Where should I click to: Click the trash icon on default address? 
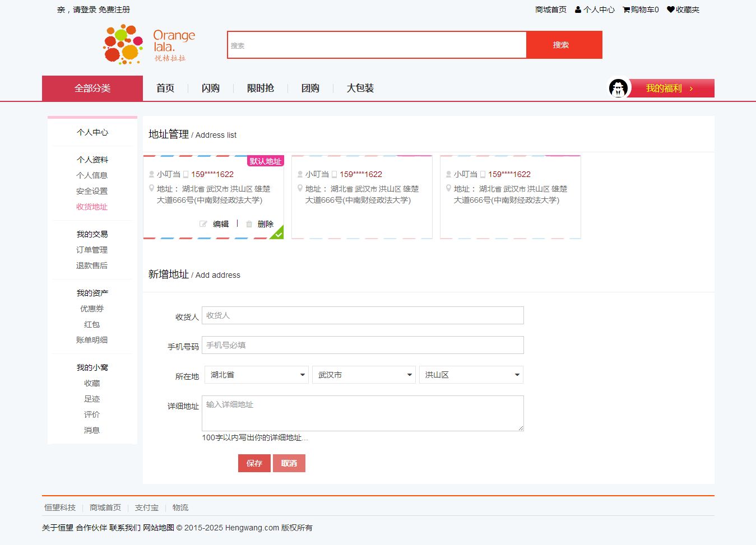[249, 224]
